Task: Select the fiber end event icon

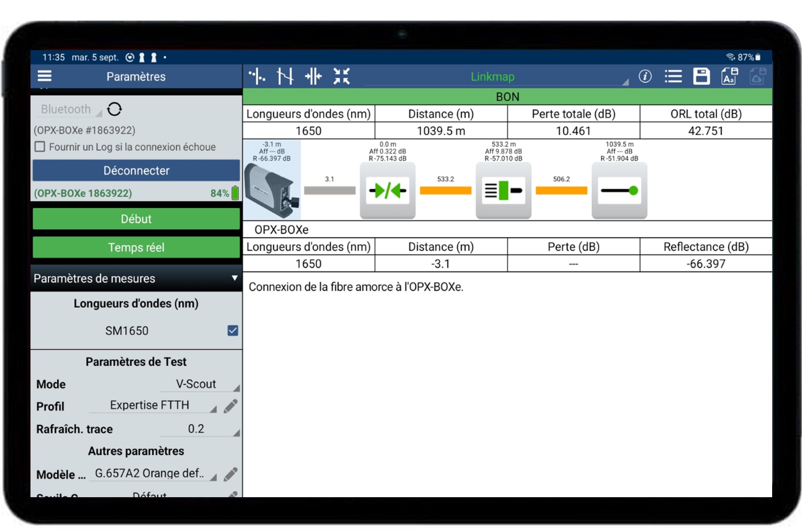Action: 619,191
